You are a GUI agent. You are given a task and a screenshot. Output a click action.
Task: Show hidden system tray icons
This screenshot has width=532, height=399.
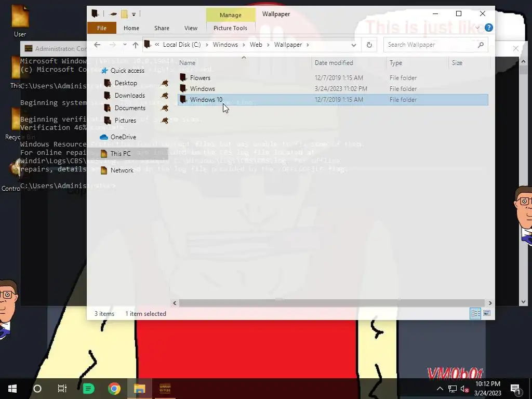click(x=440, y=389)
